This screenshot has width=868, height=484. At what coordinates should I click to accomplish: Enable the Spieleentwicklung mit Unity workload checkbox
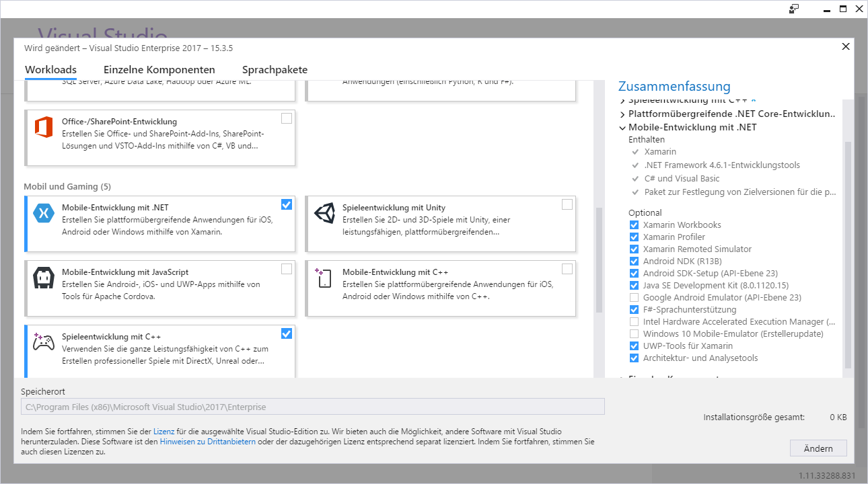tap(567, 204)
